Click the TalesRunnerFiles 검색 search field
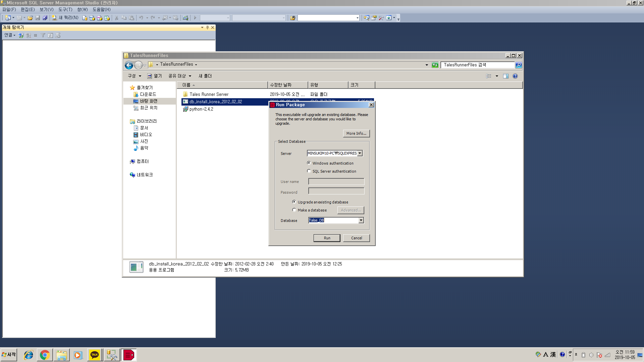The image size is (644, 362). pos(478,65)
